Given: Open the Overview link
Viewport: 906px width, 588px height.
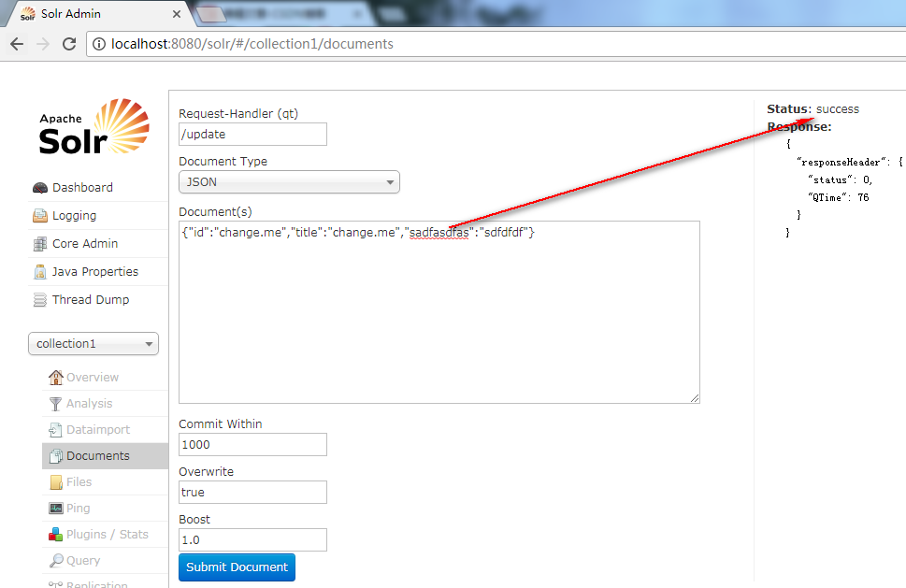Looking at the screenshot, I should [x=93, y=377].
